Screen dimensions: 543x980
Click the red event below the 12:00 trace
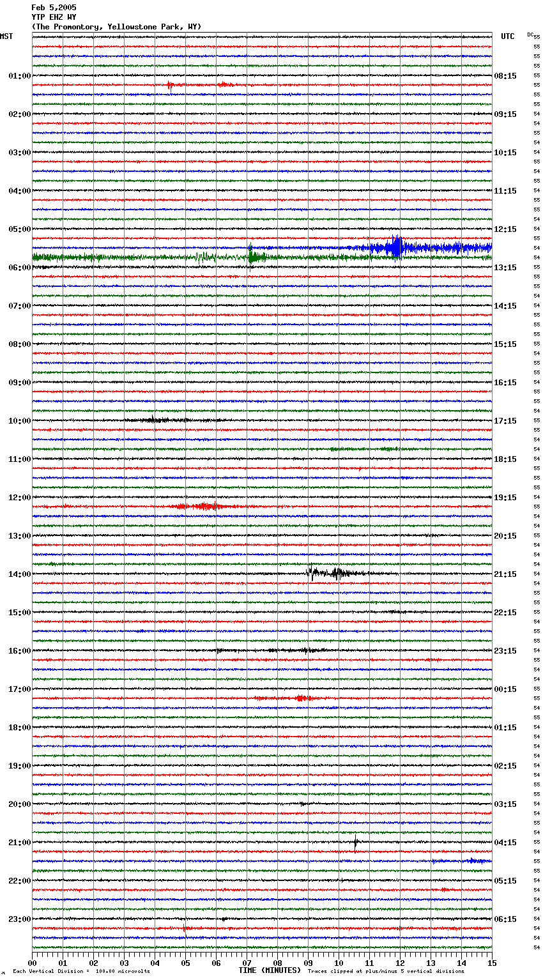tap(203, 507)
